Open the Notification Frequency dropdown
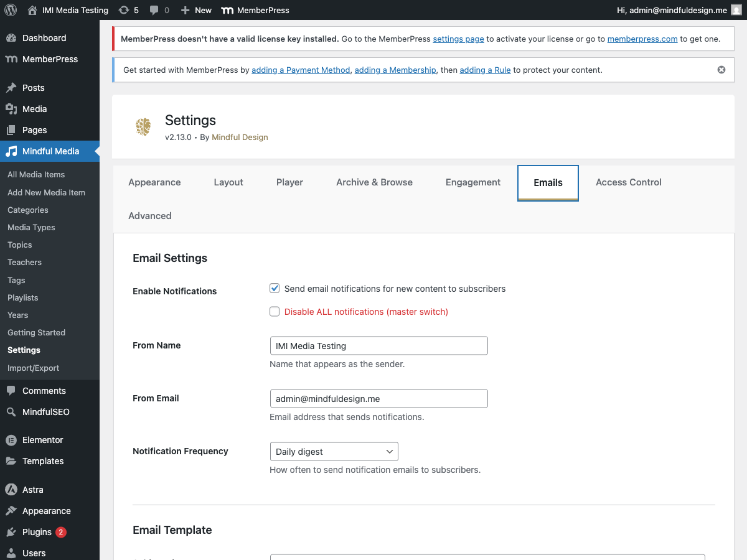The image size is (747, 560). [334, 451]
